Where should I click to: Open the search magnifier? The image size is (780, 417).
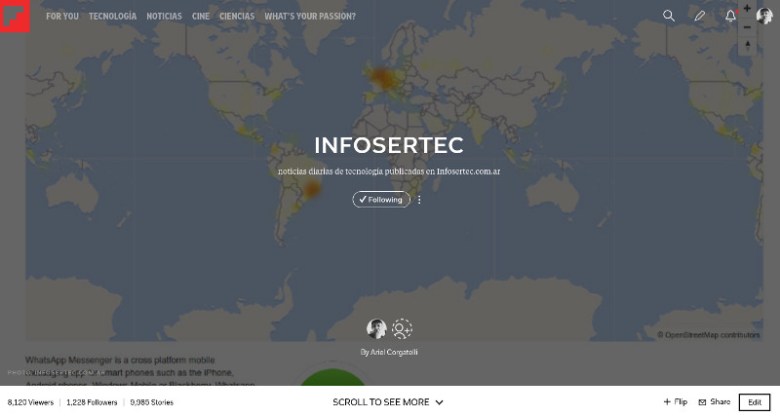point(669,16)
